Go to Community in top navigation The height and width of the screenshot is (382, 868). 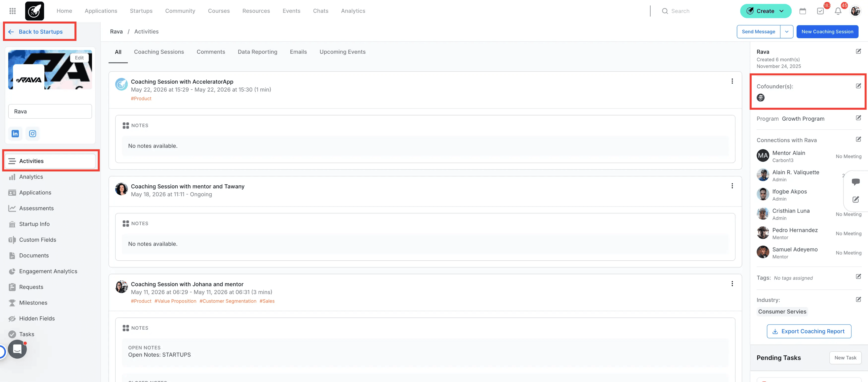(x=180, y=11)
